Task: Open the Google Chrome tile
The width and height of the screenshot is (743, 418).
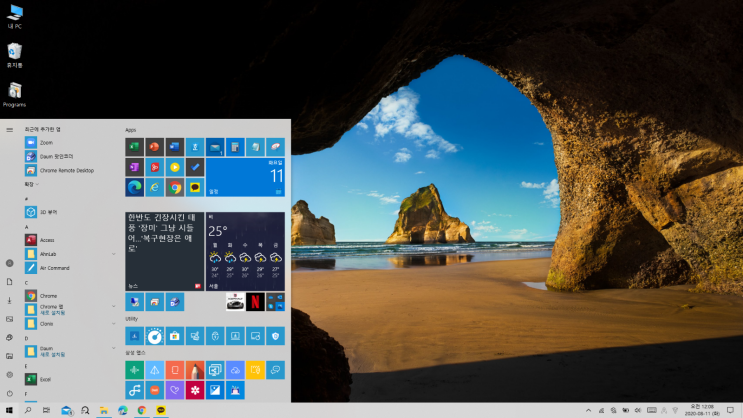Action: click(x=175, y=187)
